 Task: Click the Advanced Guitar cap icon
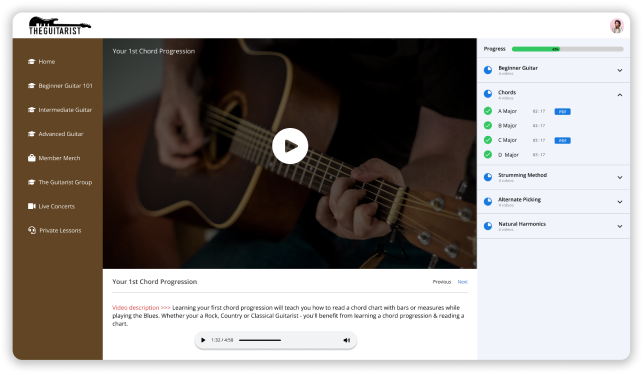(x=31, y=134)
